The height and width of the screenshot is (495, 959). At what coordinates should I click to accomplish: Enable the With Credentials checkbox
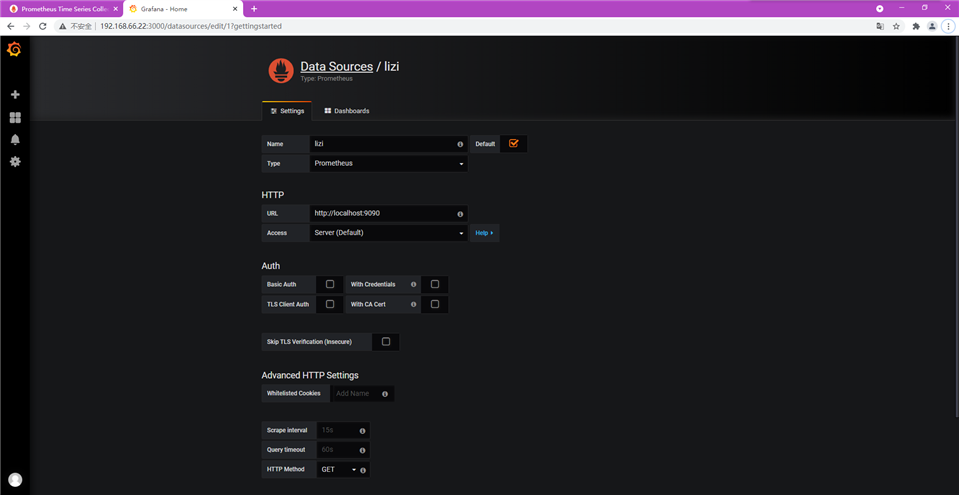click(435, 284)
